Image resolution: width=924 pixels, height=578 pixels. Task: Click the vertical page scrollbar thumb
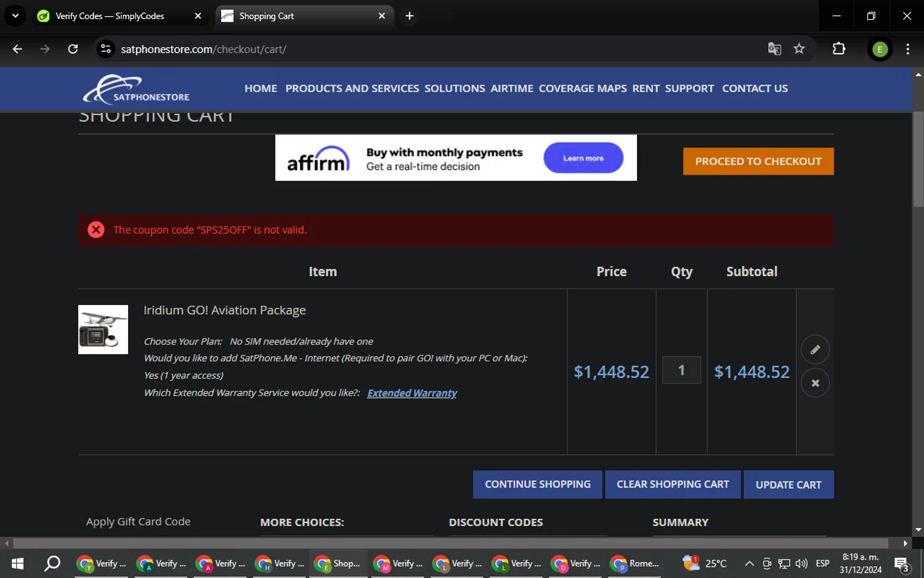pyautogui.click(x=918, y=159)
